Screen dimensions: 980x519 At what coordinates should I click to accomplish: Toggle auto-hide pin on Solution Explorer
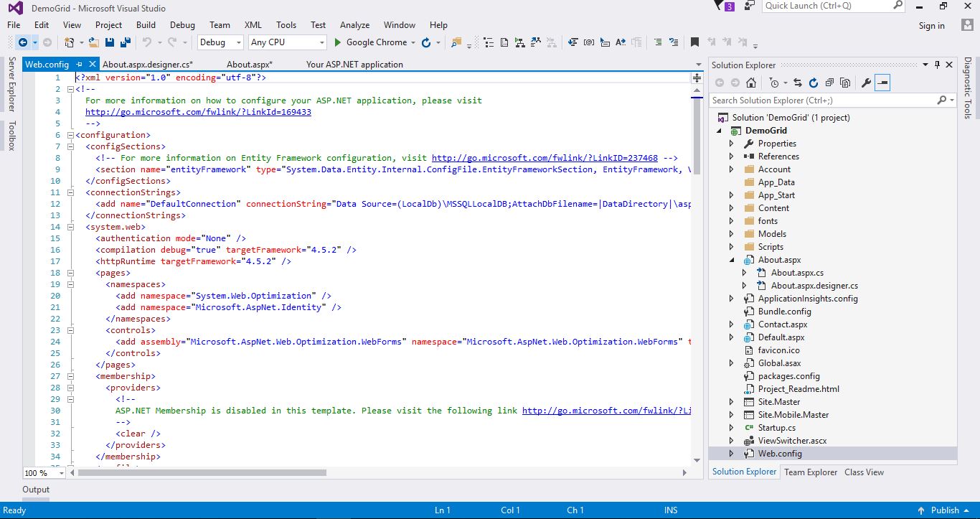click(937, 65)
